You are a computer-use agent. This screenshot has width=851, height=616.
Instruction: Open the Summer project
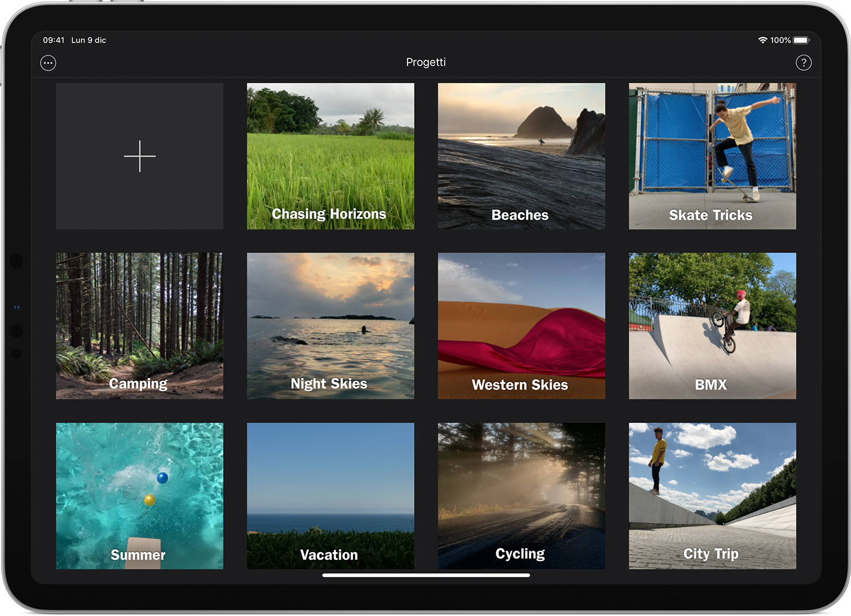point(140,496)
